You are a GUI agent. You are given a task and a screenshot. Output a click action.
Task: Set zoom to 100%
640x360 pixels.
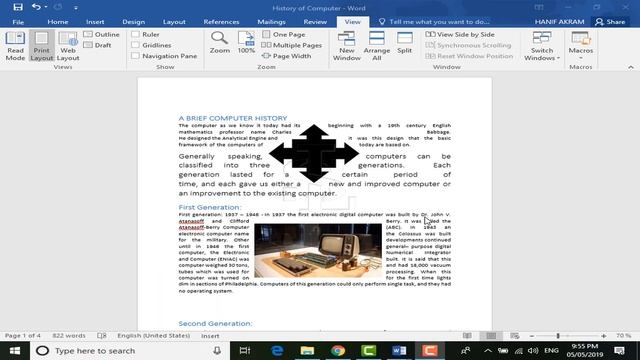tap(246, 42)
